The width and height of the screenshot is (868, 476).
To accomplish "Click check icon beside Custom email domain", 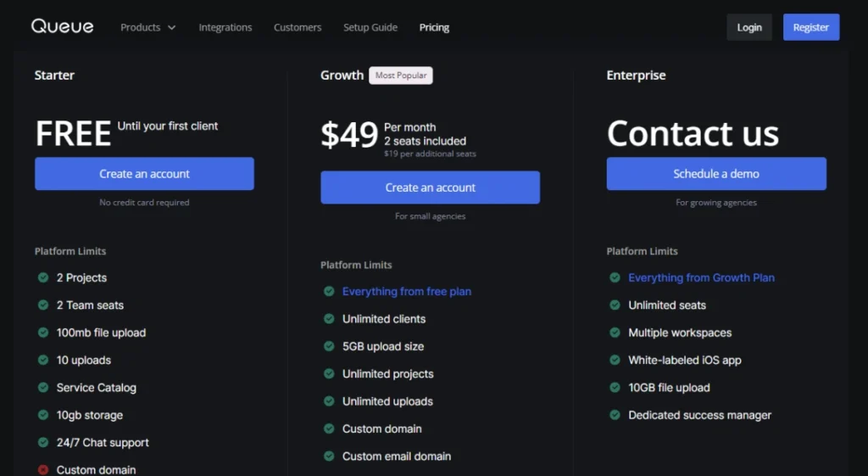I will (x=329, y=456).
